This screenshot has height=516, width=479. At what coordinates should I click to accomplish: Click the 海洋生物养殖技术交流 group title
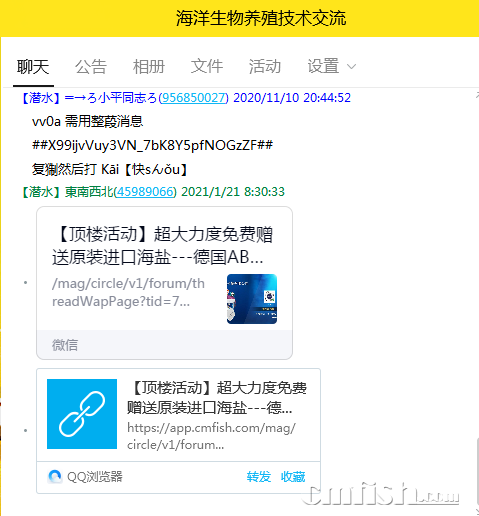(x=261, y=18)
